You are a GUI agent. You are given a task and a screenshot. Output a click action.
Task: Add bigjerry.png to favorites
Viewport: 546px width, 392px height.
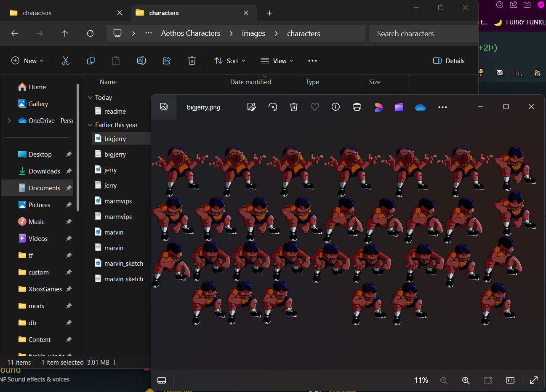(x=314, y=107)
